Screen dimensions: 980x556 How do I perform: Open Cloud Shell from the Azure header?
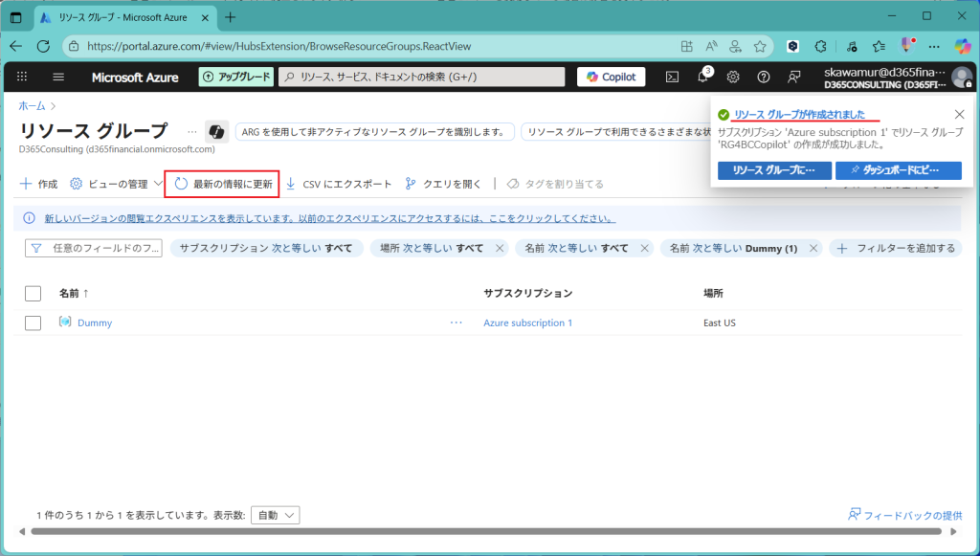click(672, 77)
